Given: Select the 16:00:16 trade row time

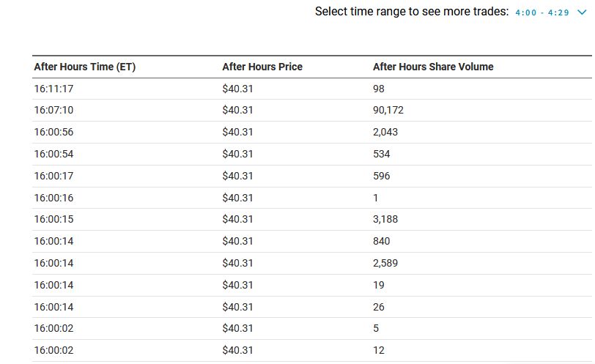Looking at the screenshot, I should 53,198.
